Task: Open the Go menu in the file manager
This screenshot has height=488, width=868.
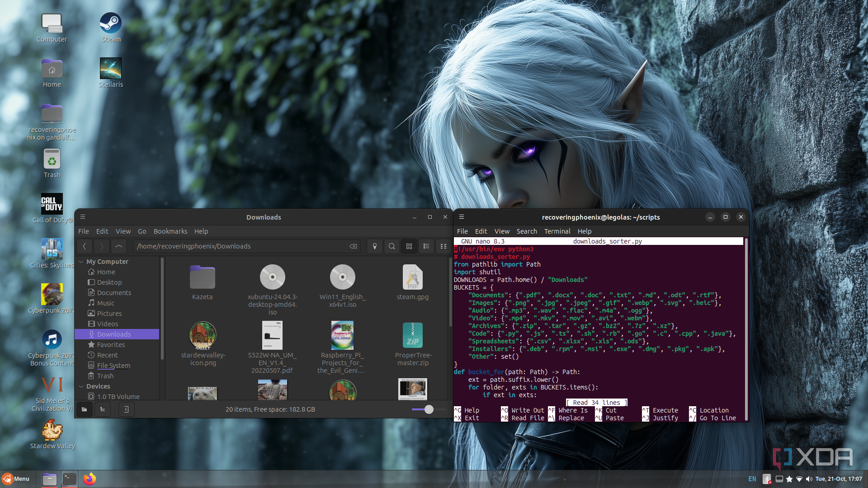Action: [x=142, y=231]
